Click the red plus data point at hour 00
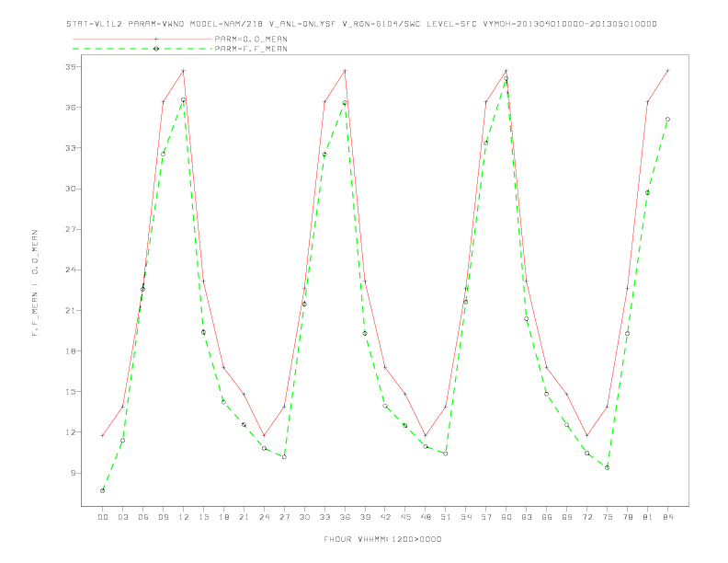The image size is (728, 563). tap(103, 435)
